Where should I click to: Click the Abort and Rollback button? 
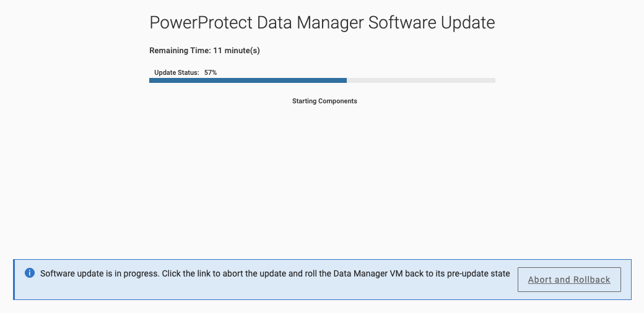(569, 280)
